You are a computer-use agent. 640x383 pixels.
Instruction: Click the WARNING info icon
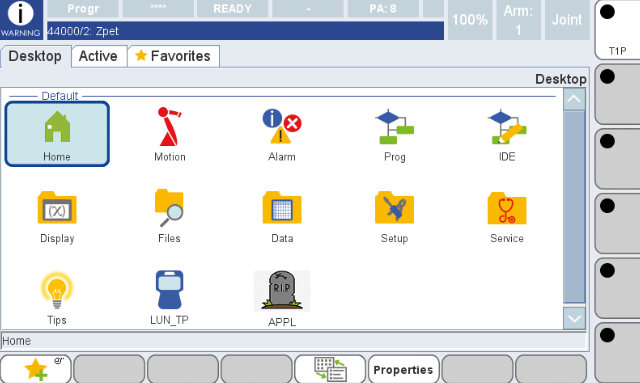pos(21,19)
